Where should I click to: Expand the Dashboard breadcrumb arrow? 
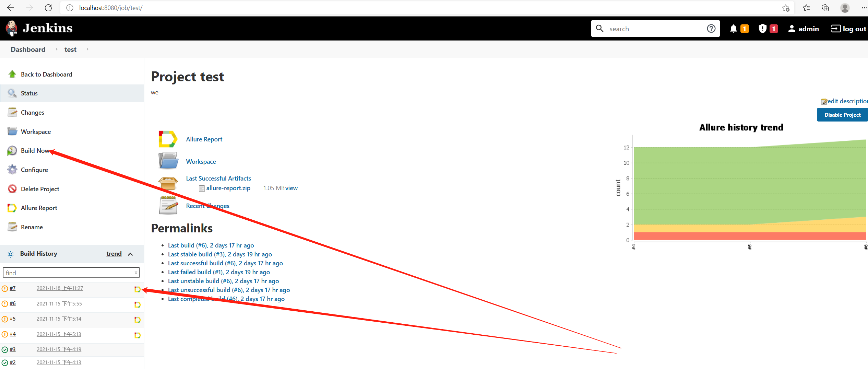pyautogui.click(x=56, y=49)
